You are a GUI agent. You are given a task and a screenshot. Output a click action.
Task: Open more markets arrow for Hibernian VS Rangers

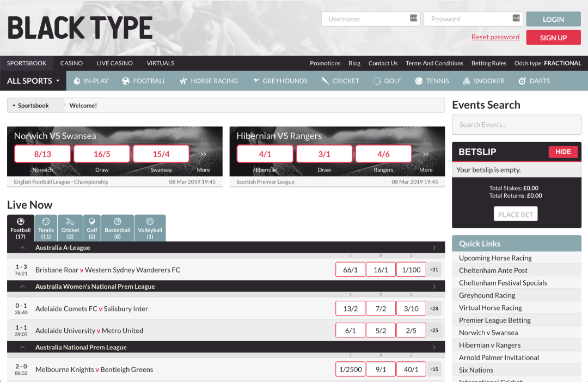point(426,154)
